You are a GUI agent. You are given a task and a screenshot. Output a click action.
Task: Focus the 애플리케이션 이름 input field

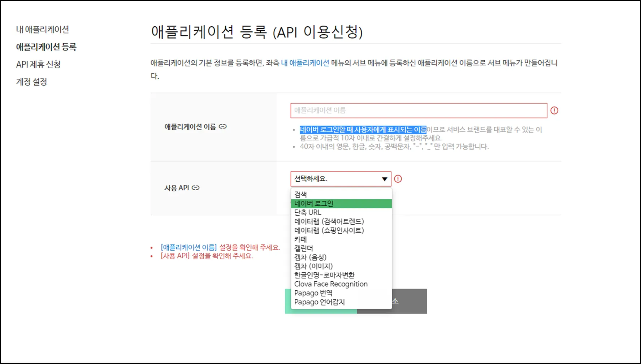click(419, 110)
